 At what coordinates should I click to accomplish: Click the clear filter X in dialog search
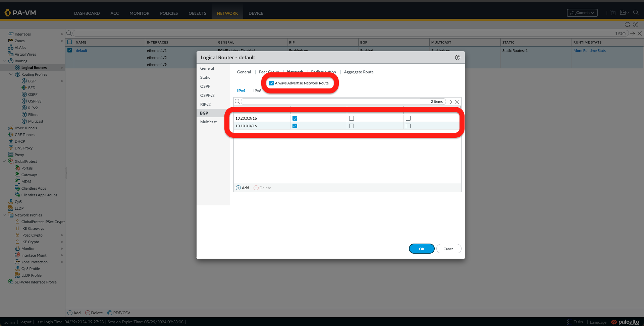[x=457, y=102]
